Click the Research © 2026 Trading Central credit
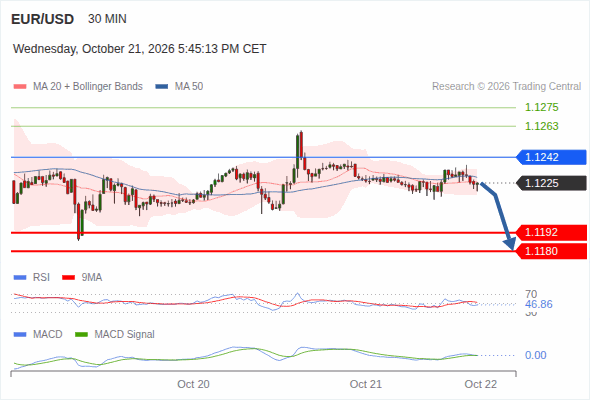Viewport: 590px width, 400px height. pyautogui.click(x=506, y=87)
